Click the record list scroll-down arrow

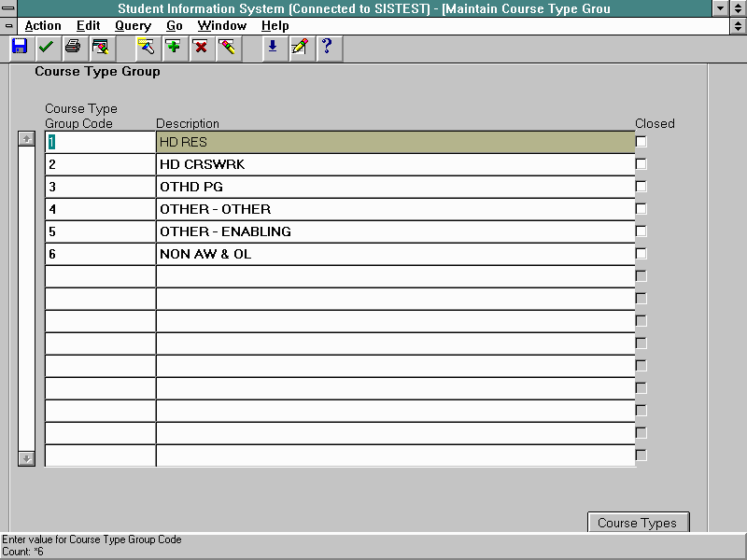point(27,458)
